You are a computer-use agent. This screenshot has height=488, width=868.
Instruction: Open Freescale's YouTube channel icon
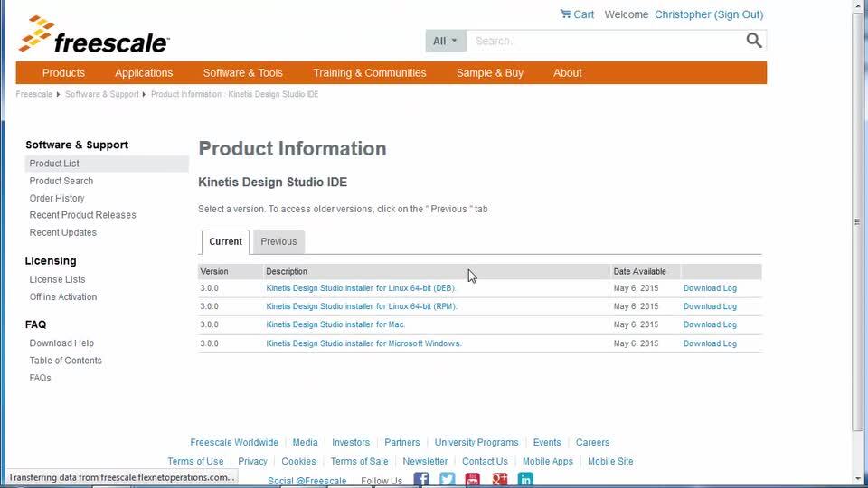pos(473,479)
